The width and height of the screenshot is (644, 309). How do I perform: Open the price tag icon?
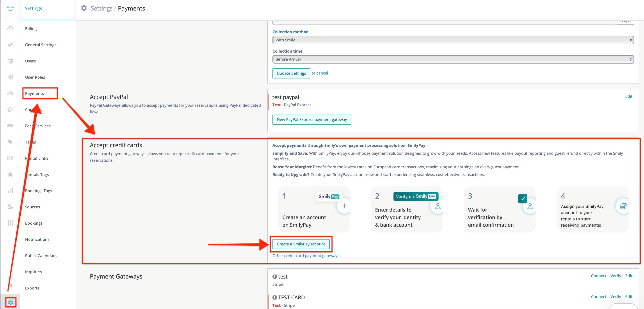click(x=10, y=142)
